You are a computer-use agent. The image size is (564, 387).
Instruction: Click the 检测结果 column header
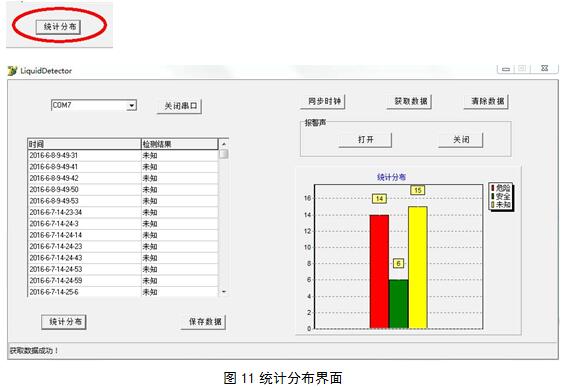(179, 144)
